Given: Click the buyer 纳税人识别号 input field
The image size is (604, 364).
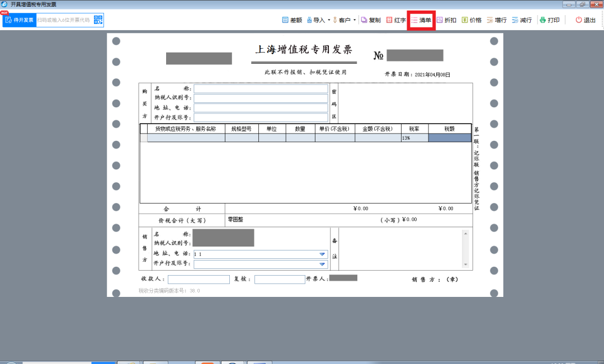Looking at the screenshot, I should [261, 98].
